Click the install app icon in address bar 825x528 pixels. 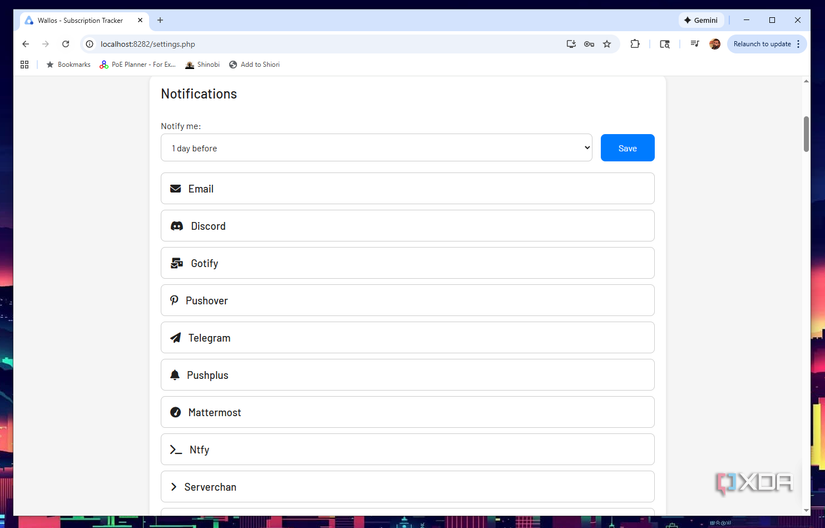click(x=571, y=44)
